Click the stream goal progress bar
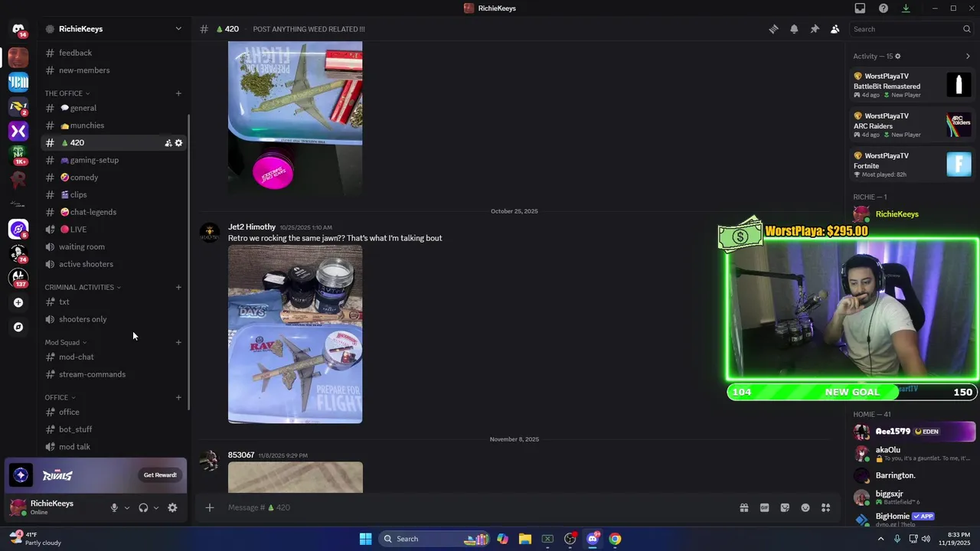The height and width of the screenshot is (551, 980). point(852,392)
